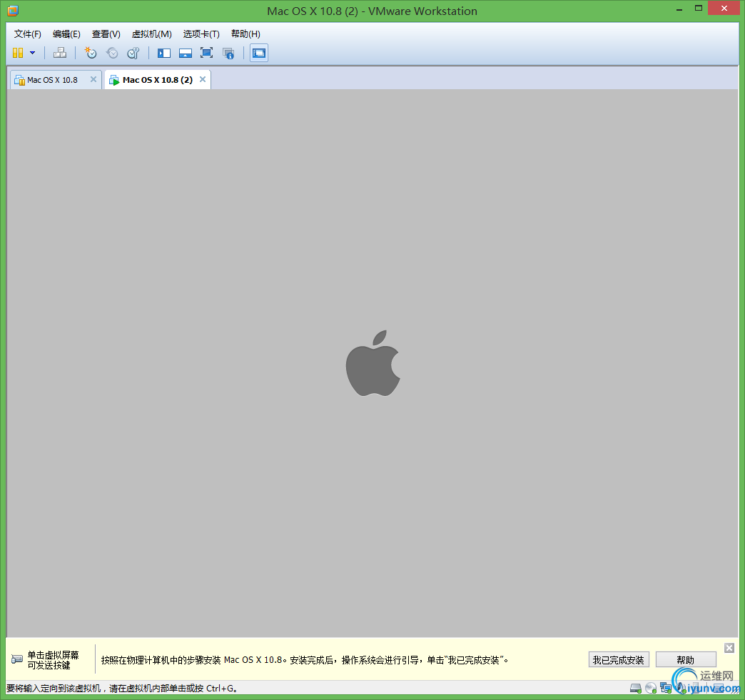
Task: Click the 我已完成安装 button
Action: coord(619,659)
